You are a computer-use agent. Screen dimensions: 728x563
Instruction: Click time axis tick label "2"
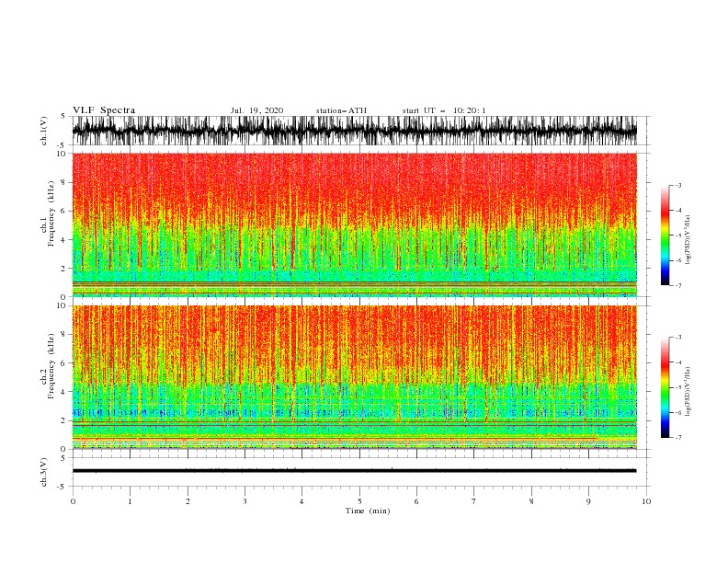point(188,501)
